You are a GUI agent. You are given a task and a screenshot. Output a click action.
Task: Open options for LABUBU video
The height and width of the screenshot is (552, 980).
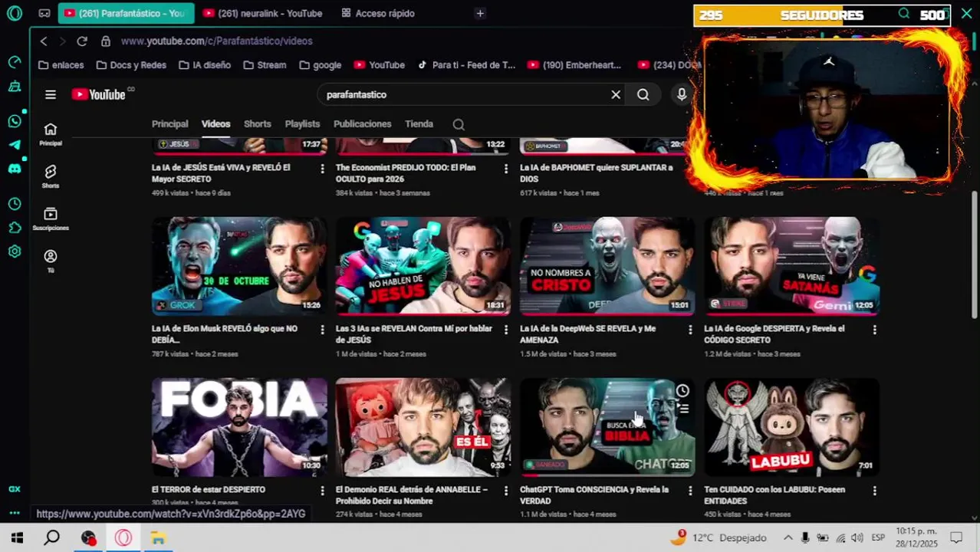874,491
